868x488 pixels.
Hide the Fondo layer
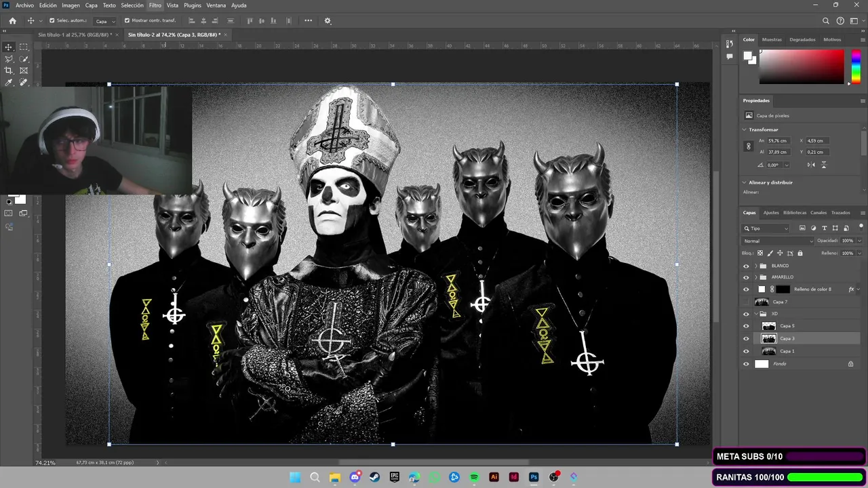(x=747, y=364)
